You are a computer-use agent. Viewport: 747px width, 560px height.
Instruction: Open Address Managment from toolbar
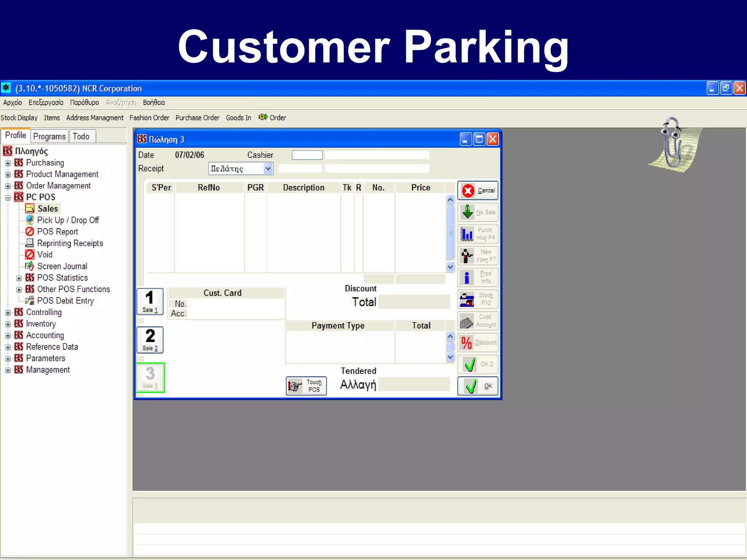coord(95,117)
